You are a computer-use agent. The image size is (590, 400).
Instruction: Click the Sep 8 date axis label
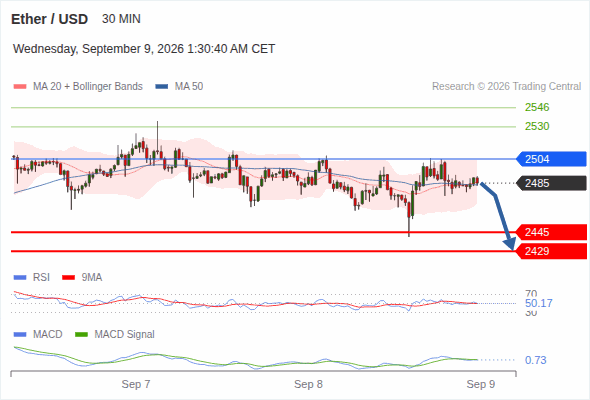click(308, 384)
